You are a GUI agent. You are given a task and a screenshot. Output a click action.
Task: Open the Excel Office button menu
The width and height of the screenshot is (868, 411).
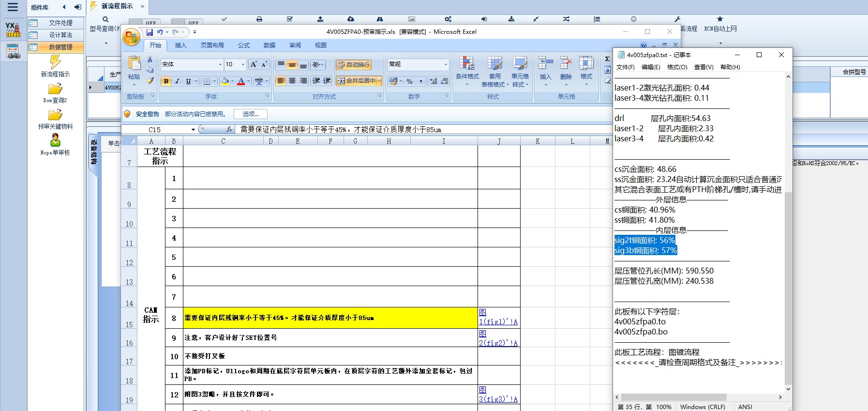point(131,37)
